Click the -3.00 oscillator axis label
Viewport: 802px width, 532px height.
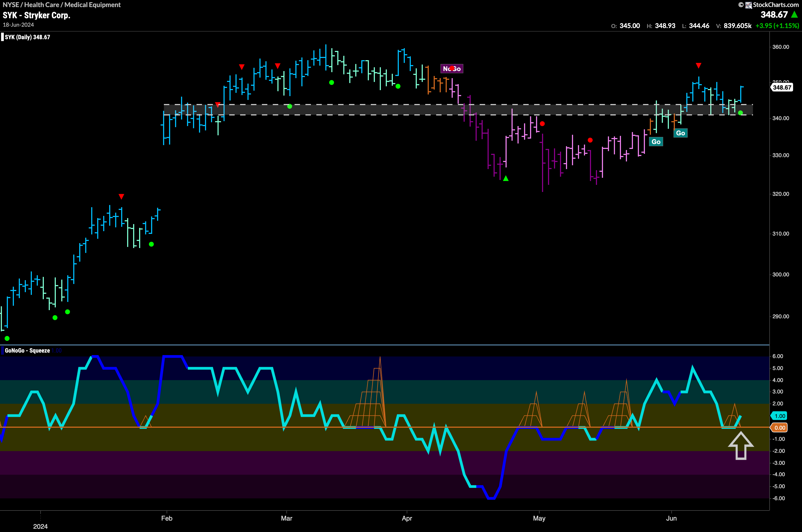(x=778, y=463)
